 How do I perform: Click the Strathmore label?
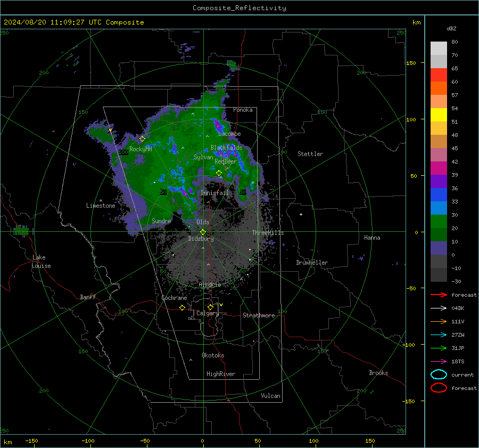[x=259, y=315]
